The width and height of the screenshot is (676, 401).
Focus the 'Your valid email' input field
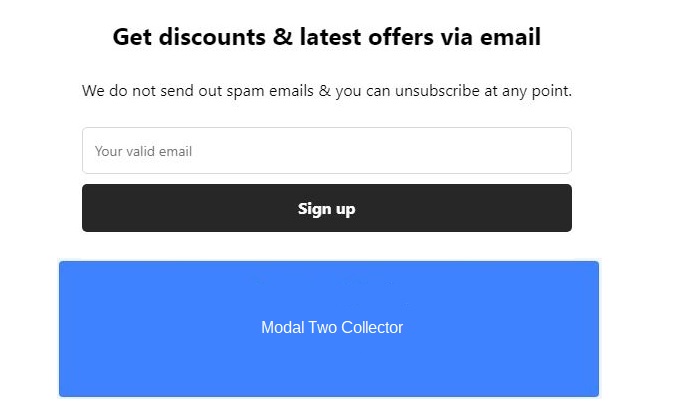tap(326, 151)
